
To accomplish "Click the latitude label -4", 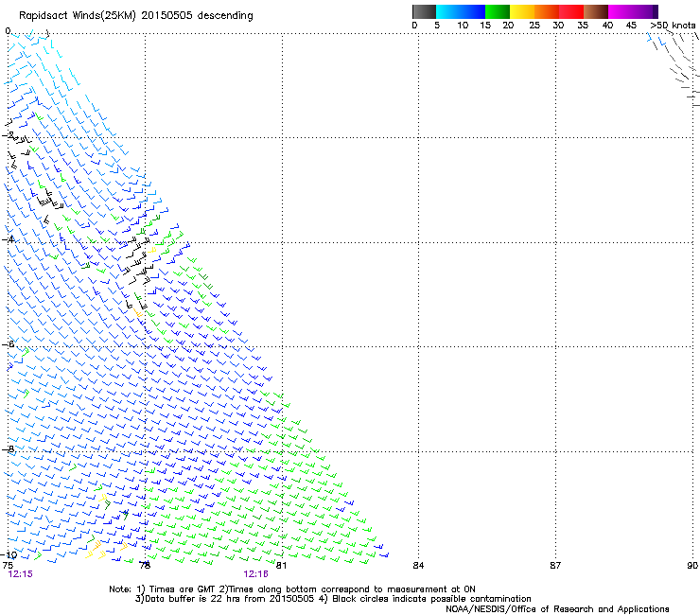I will pyautogui.click(x=8, y=239).
